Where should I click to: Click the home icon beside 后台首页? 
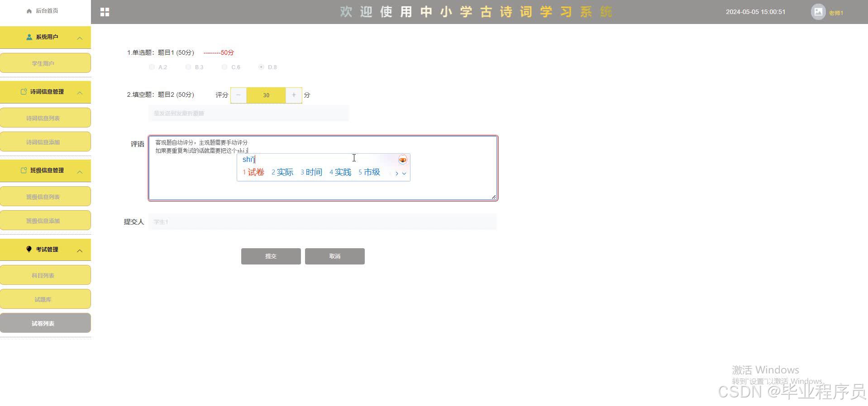pyautogui.click(x=29, y=11)
